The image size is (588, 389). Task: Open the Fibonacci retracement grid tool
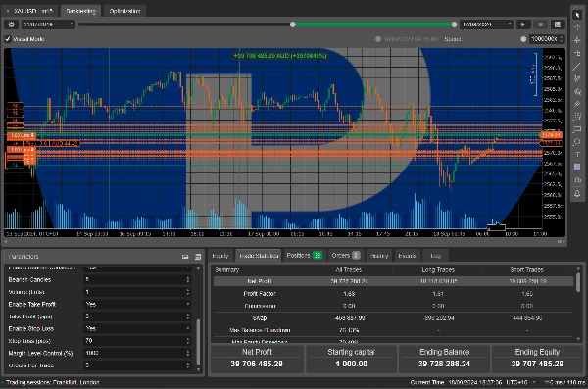pyautogui.click(x=577, y=117)
